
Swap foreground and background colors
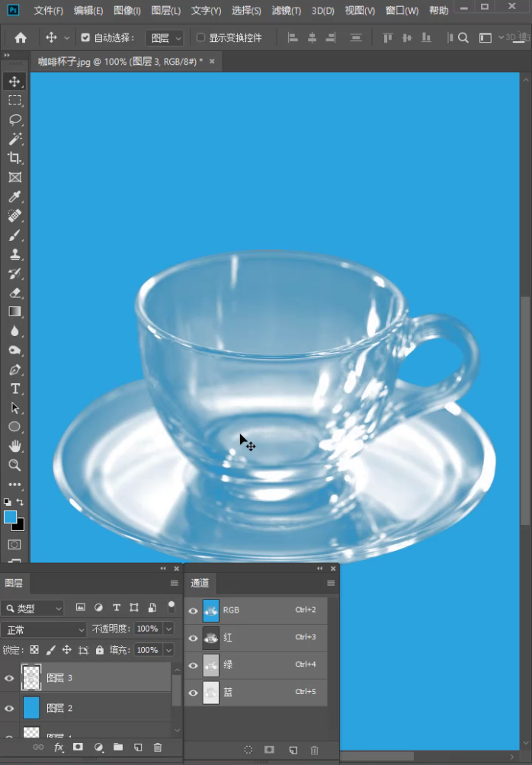tap(20, 501)
